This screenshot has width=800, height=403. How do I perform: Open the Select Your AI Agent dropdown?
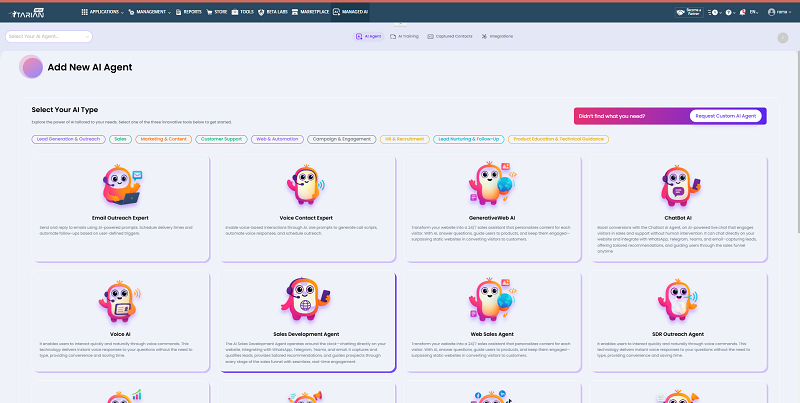(49, 36)
